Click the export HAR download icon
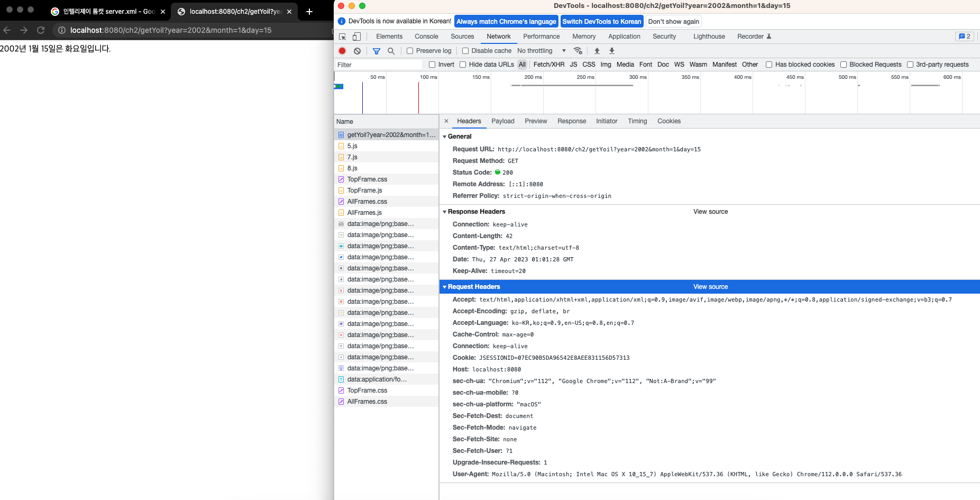The width and height of the screenshot is (980, 500). (x=612, y=51)
